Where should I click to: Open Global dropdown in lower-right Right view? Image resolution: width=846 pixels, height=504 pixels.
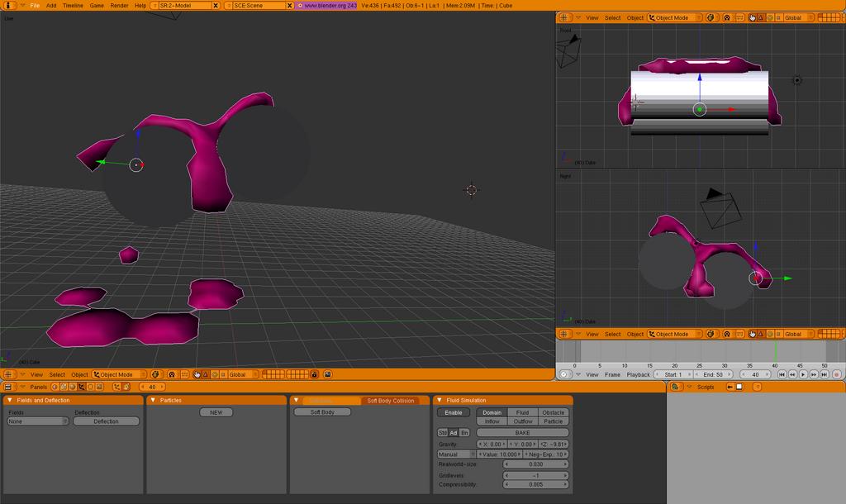click(799, 334)
